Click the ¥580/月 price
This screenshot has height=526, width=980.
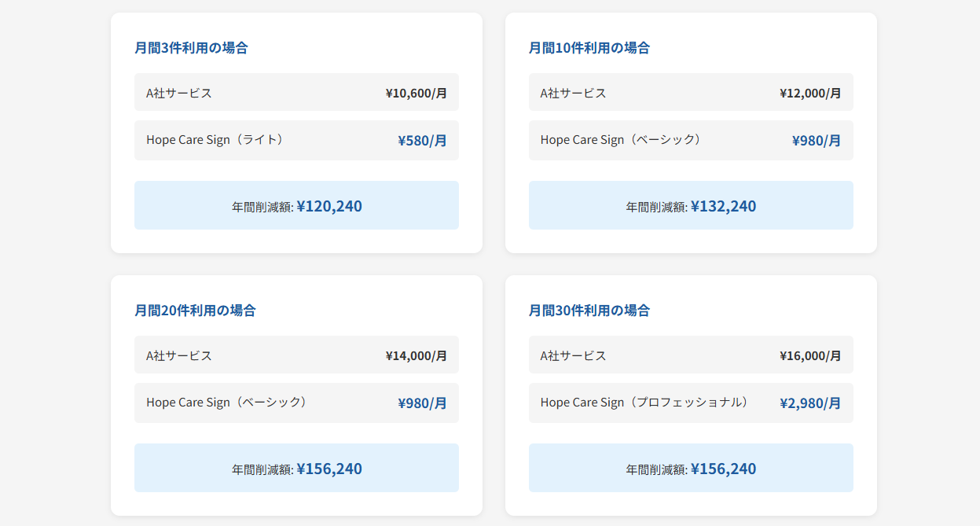click(x=422, y=141)
